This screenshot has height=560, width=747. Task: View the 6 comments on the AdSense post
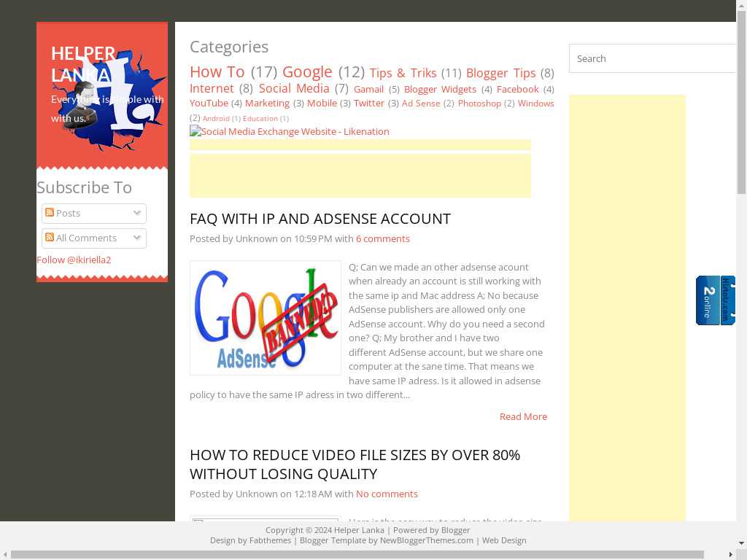coord(383,239)
